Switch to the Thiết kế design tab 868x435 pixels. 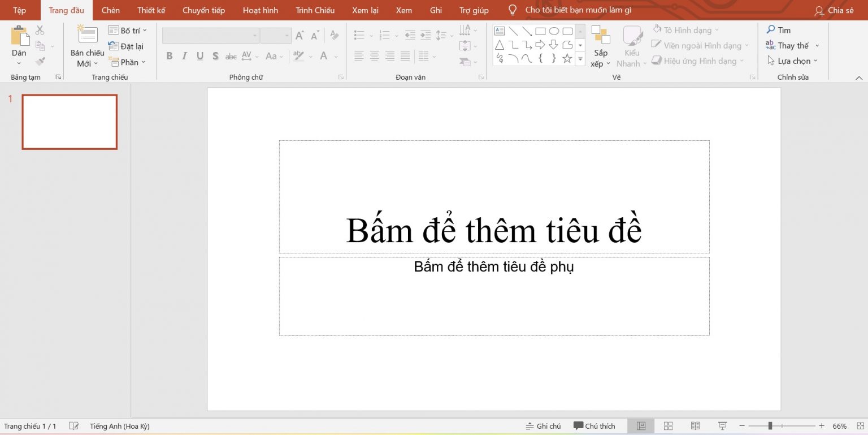tap(151, 10)
